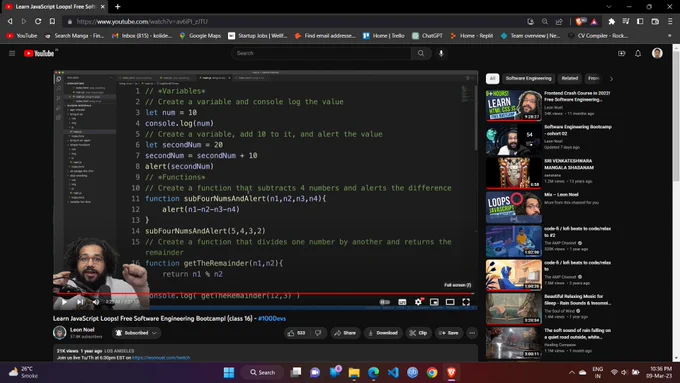Toggle theater mode
Image resolution: width=680 pixels, height=383 pixels.
point(450,302)
